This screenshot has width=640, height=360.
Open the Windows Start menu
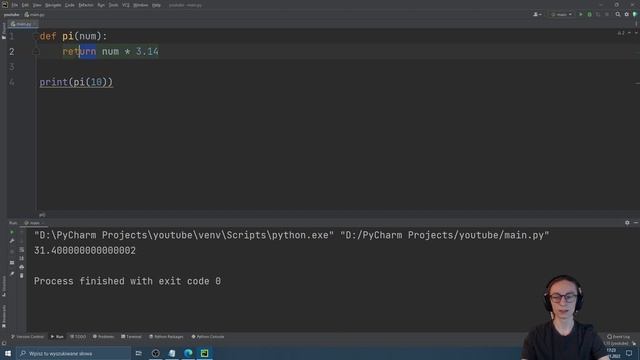point(8,353)
